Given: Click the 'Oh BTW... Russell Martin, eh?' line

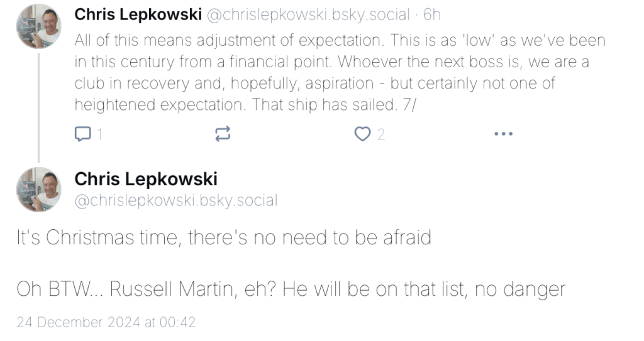Looking at the screenshot, I should 291,289.
